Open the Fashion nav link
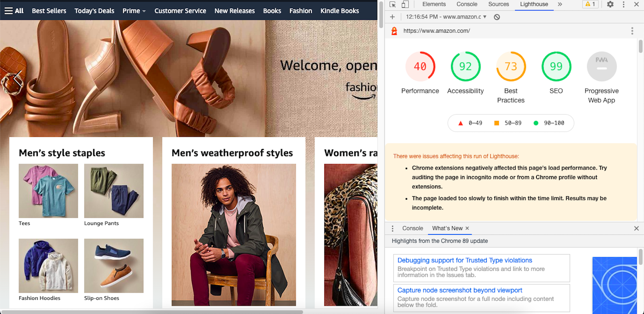The width and height of the screenshot is (644, 314). point(301,11)
